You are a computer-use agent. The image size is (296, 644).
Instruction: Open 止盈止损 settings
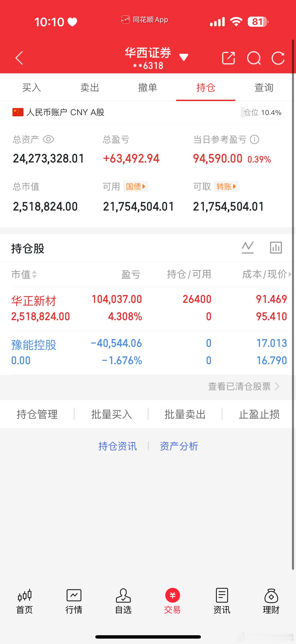click(x=259, y=414)
